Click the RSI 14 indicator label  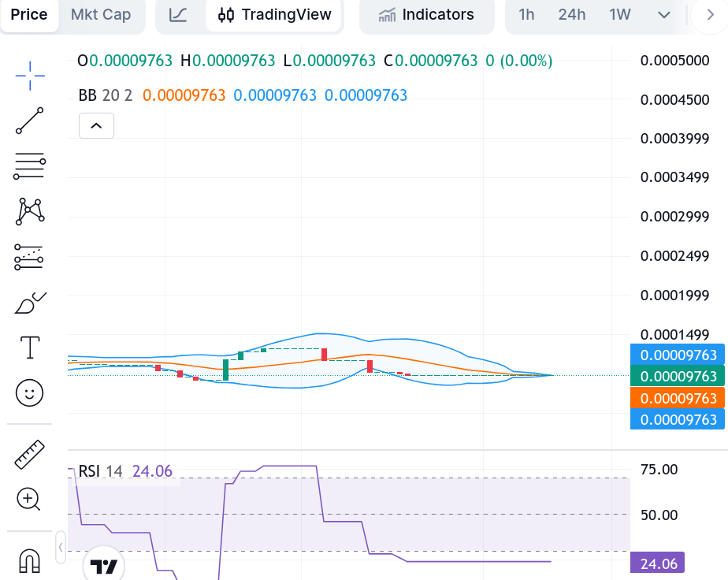[100, 471]
